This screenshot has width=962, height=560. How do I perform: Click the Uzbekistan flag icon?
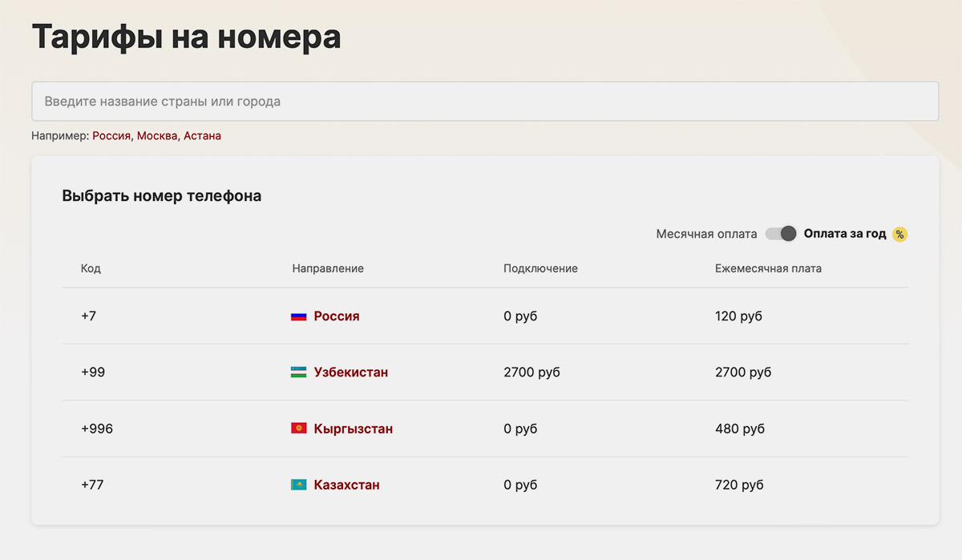(298, 373)
